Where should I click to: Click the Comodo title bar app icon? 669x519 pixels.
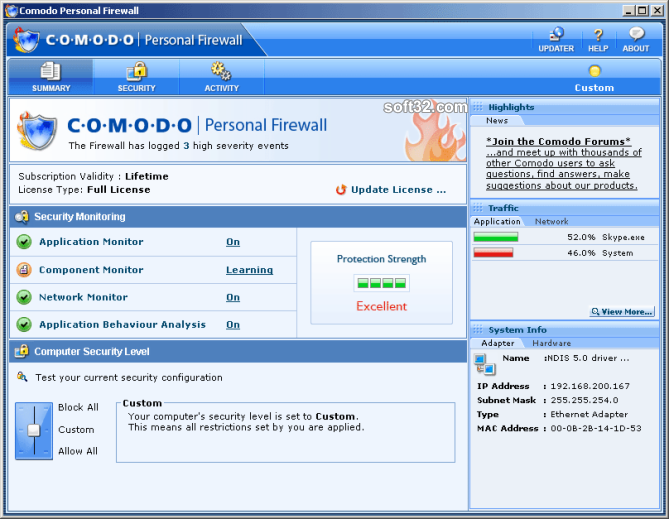point(12,11)
